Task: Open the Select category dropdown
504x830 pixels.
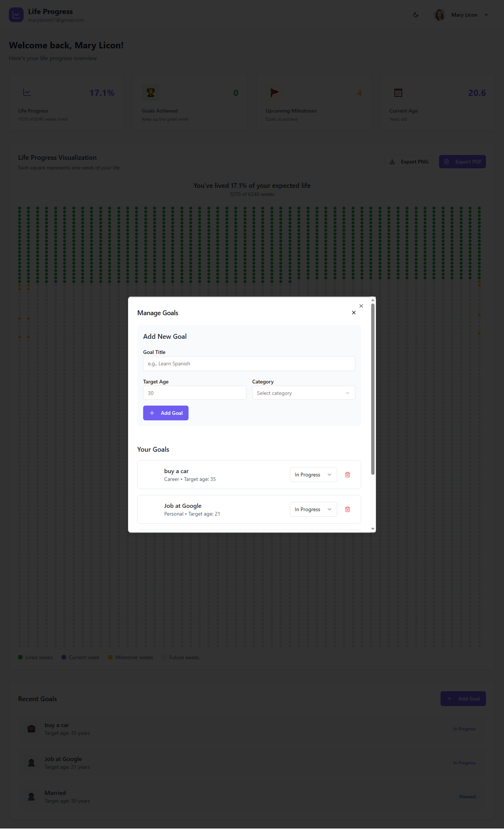Action: [x=303, y=393]
